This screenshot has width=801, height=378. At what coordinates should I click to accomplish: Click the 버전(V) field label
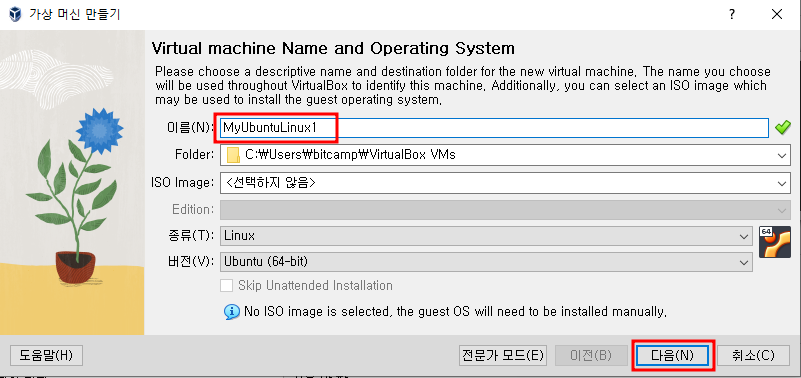point(190,263)
